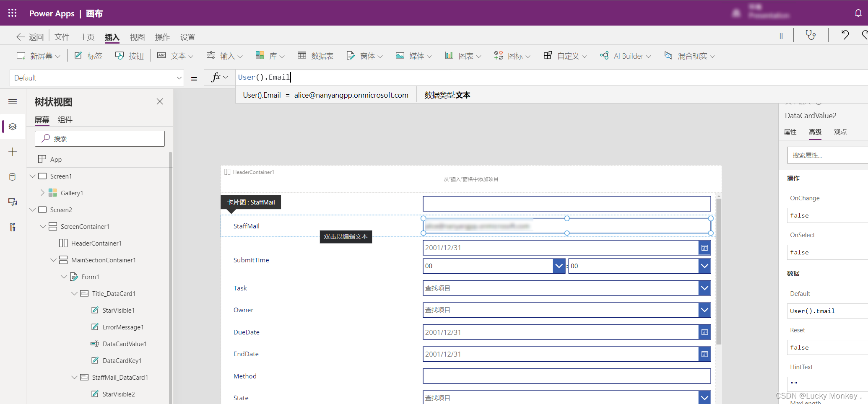The height and width of the screenshot is (404, 868).
Task: Insert a 标签 label control
Action: coord(88,56)
